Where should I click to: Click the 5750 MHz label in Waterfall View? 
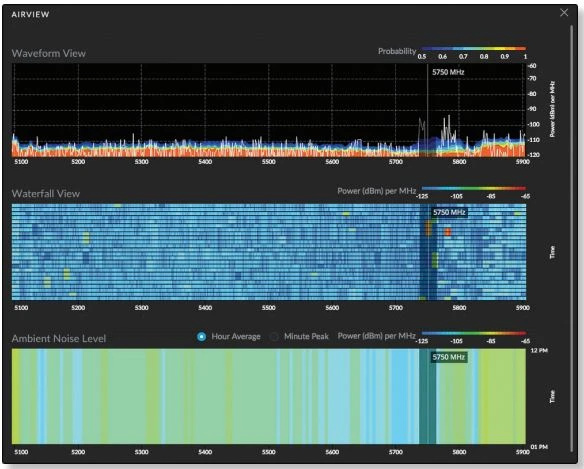point(449,212)
